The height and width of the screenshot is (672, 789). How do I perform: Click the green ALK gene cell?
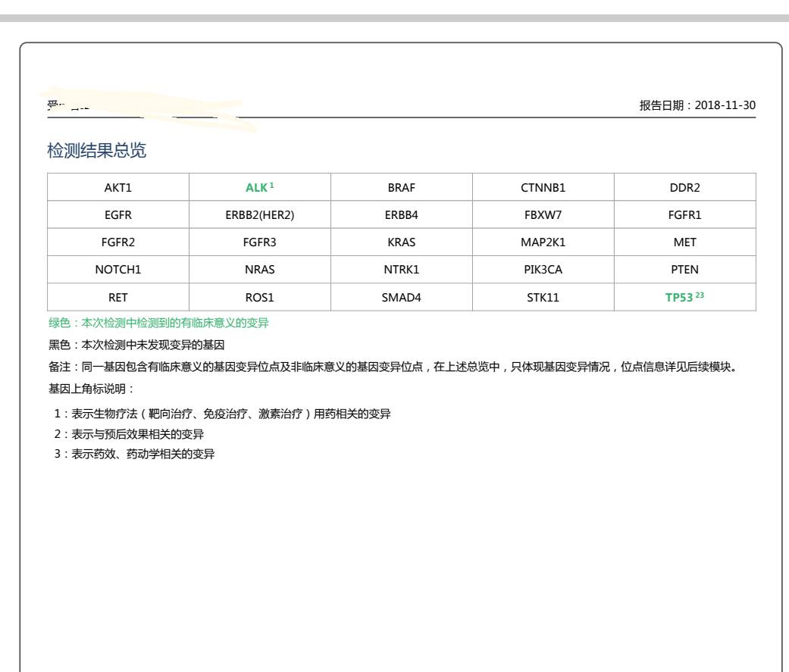tap(259, 188)
